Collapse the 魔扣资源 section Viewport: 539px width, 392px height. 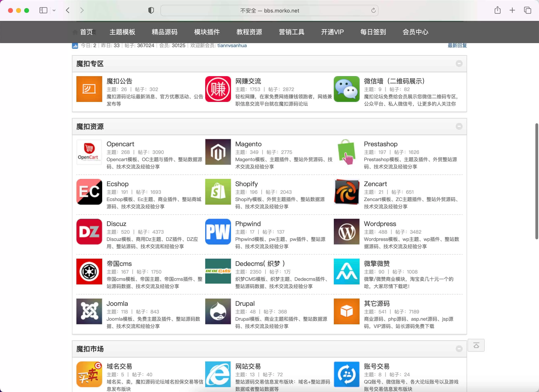pyautogui.click(x=459, y=126)
